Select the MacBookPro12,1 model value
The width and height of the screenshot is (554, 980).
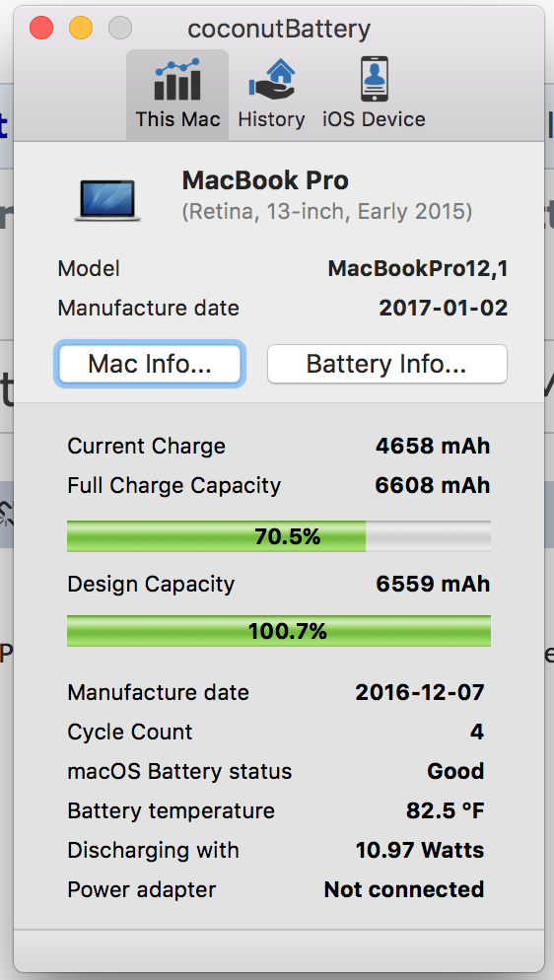418,269
